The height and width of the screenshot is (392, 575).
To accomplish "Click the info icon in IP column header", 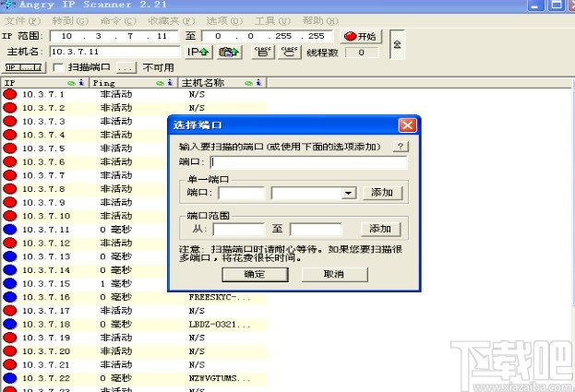I will 81,83.
